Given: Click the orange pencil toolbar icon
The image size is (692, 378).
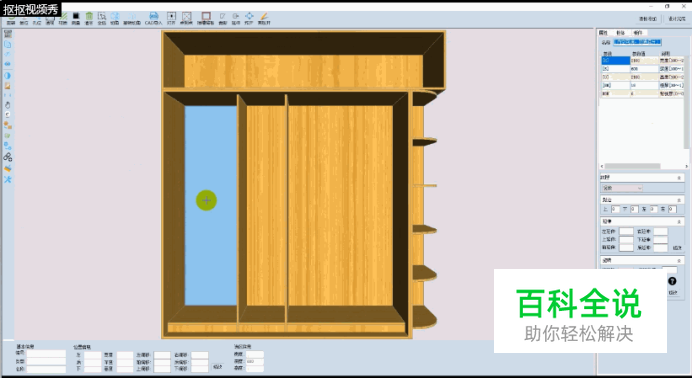Looking at the screenshot, I should click(x=263, y=17).
